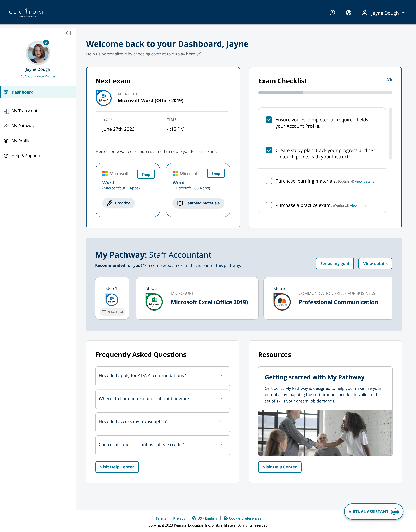This screenshot has height=532, width=416.
Task: Click the My Transcript document icon
Action: (6, 111)
